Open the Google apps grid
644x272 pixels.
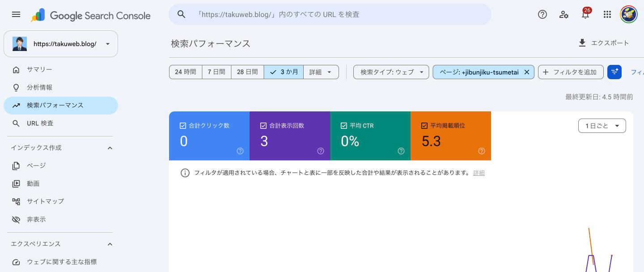click(607, 14)
